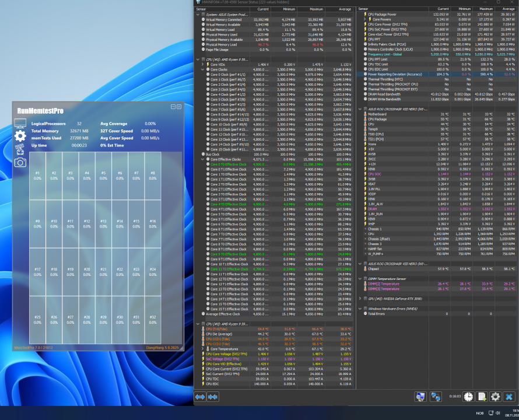
Task: Take screenshot with RunMemtestPro camera icon
Action: click(20, 163)
